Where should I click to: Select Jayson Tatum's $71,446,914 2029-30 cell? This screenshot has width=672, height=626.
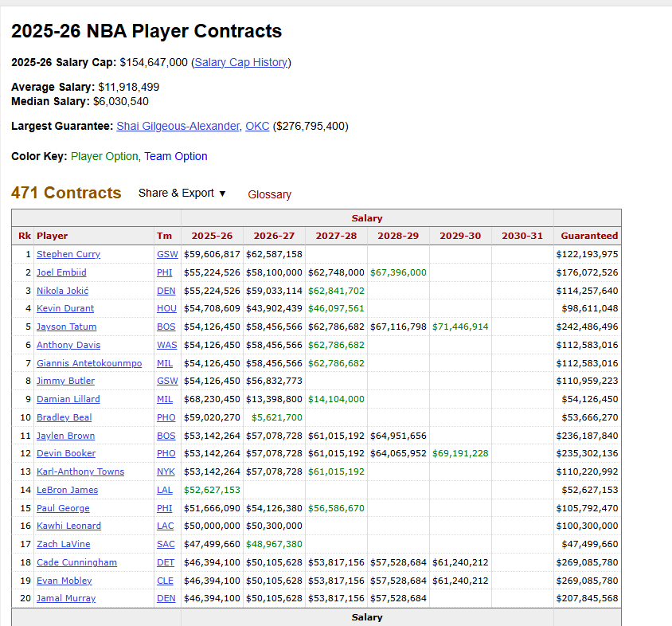pos(460,327)
